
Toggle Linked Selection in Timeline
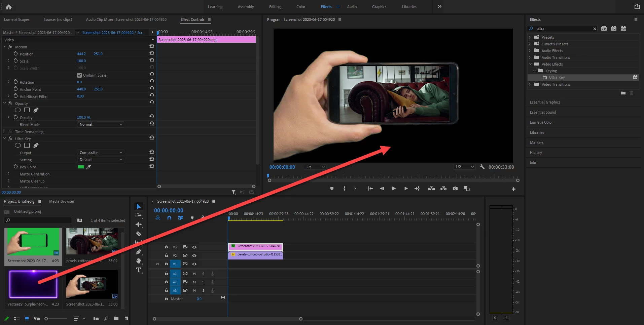[181, 218]
